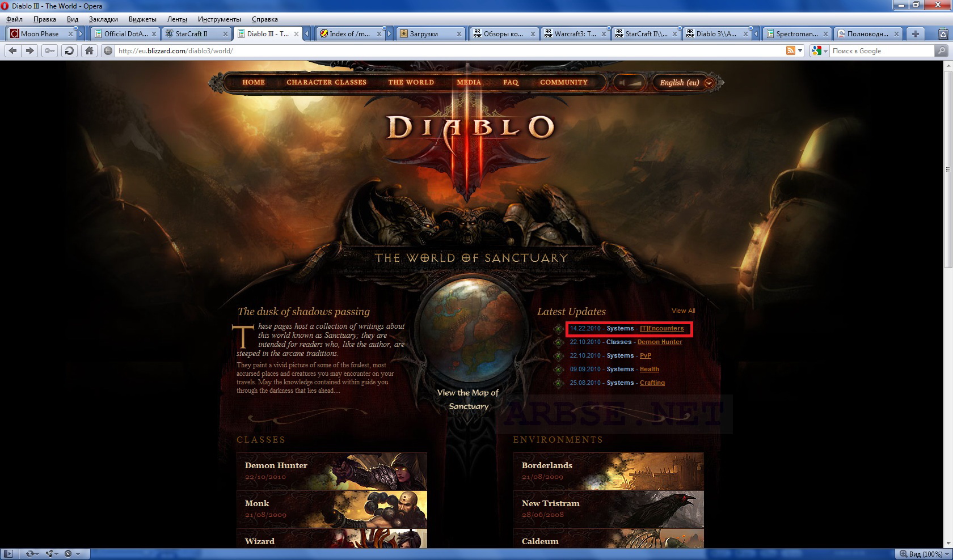Go back with the browser Back arrow
Image resolution: width=953 pixels, height=560 pixels.
(12, 50)
